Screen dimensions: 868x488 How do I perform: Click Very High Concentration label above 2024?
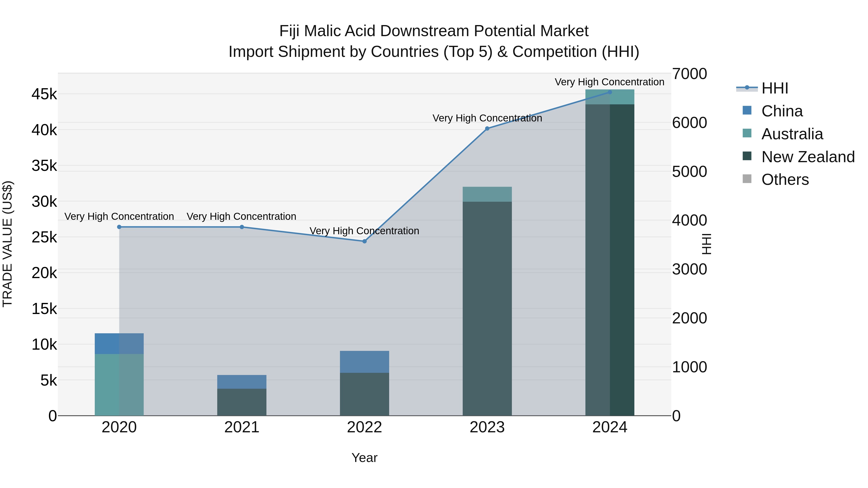pyautogui.click(x=610, y=82)
